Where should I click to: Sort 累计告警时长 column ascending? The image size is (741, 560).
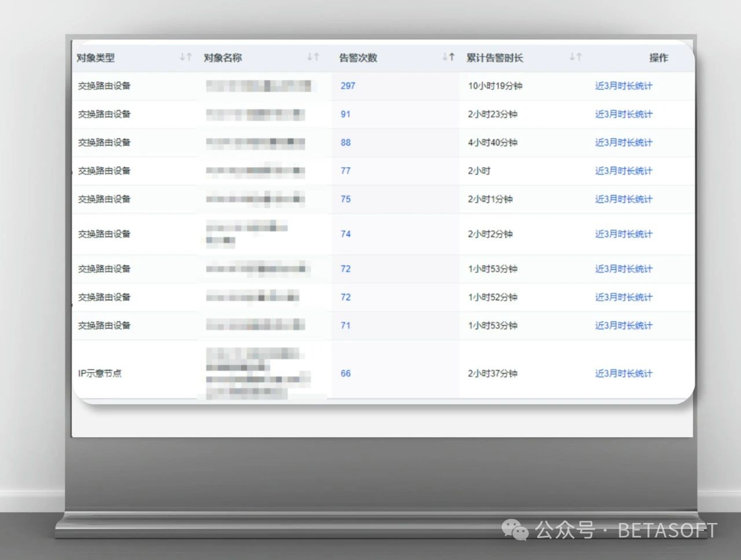click(x=578, y=57)
